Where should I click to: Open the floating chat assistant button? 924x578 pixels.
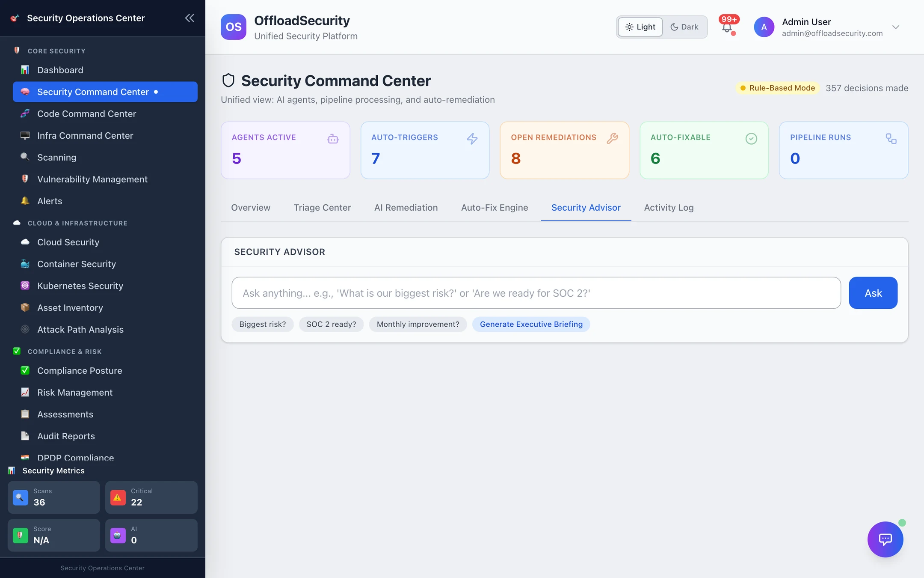885,539
